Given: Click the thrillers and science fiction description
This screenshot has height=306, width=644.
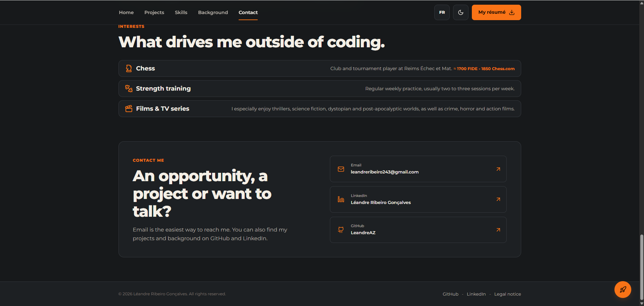Looking at the screenshot, I should click(x=373, y=109).
